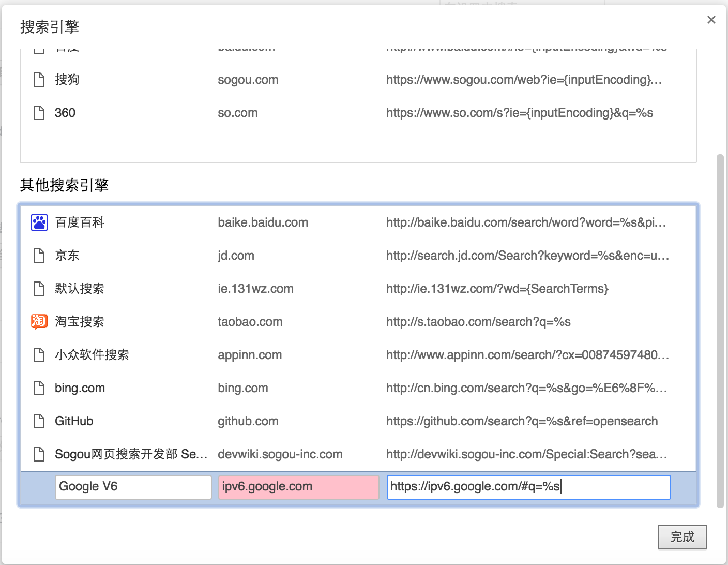The height and width of the screenshot is (565, 728).
Task: Click the dialog's vertical scrollbar
Action: pos(720,330)
